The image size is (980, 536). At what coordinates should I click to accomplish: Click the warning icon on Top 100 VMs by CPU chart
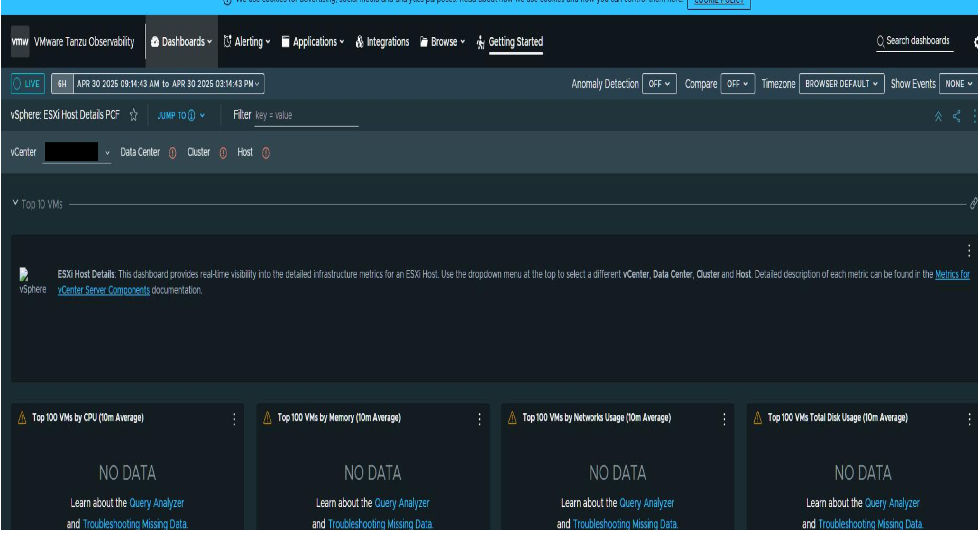[x=22, y=417]
